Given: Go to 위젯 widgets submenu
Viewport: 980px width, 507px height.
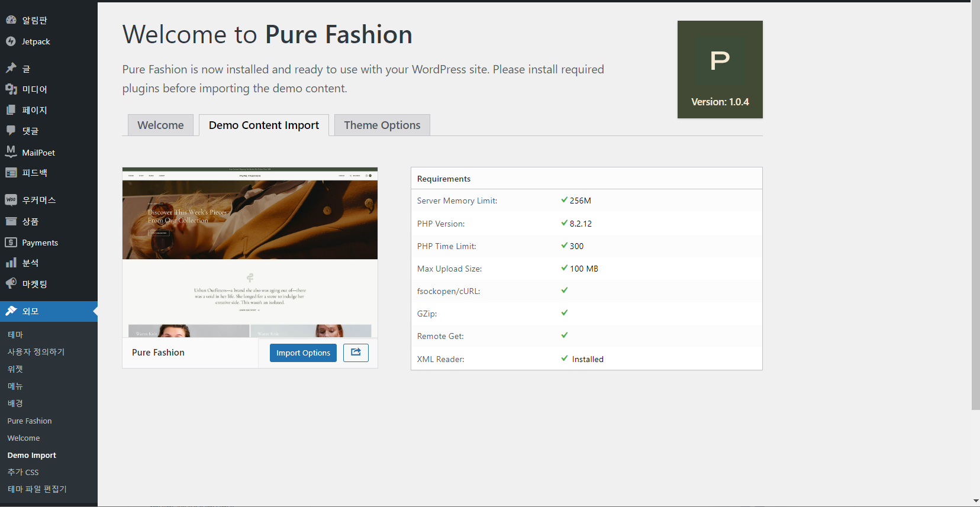Looking at the screenshot, I should click(15, 369).
